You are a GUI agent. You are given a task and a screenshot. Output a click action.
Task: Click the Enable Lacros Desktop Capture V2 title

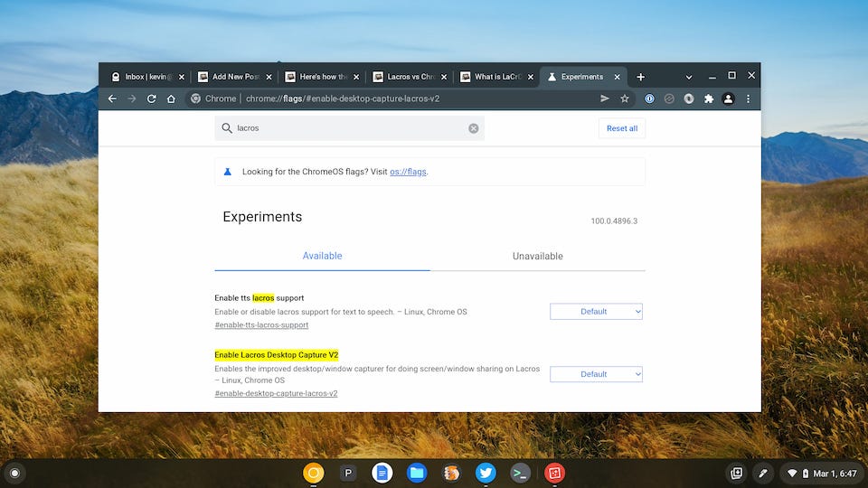click(277, 355)
